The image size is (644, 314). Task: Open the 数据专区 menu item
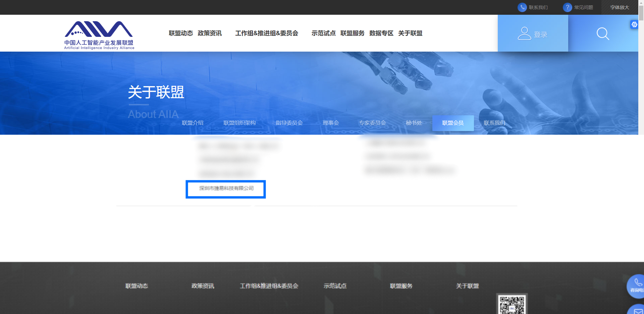tap(381, 33)
